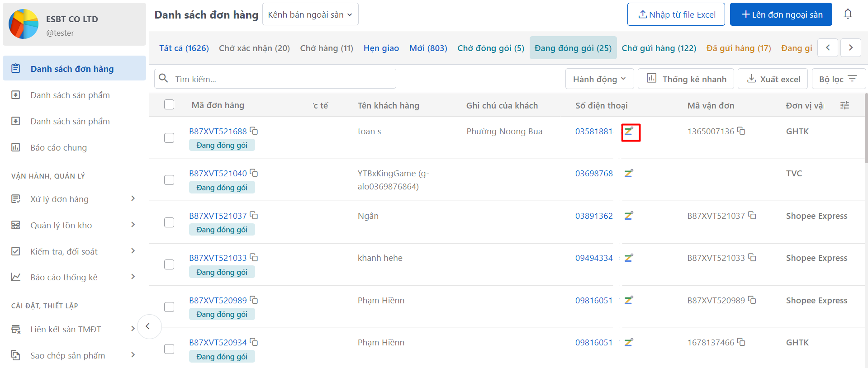Screen dimensions: 868x368
Task: Switch to Hẹn giao tab
Action: (381, 48)
